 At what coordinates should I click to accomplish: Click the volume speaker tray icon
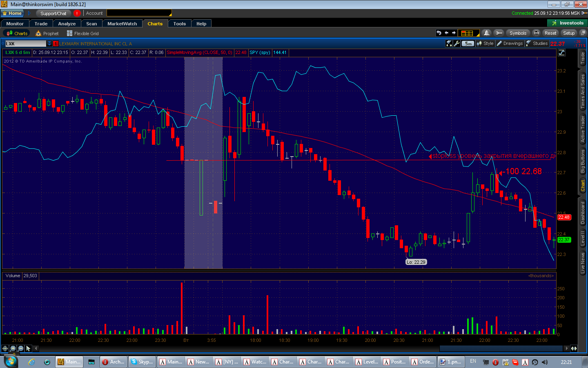pos(544,362)
